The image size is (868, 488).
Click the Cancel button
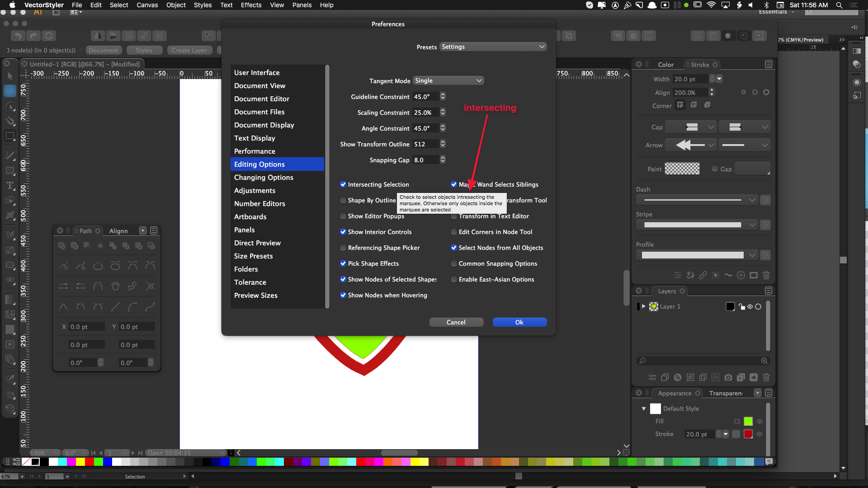tap(456, 322)
